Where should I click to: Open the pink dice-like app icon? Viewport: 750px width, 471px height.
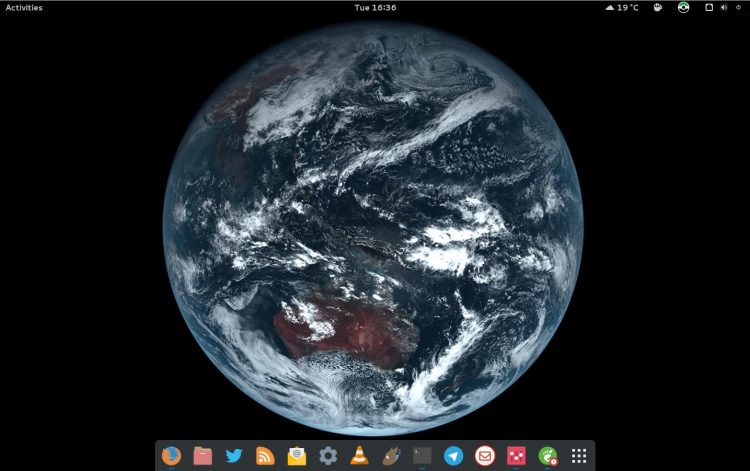pos(516,456)
